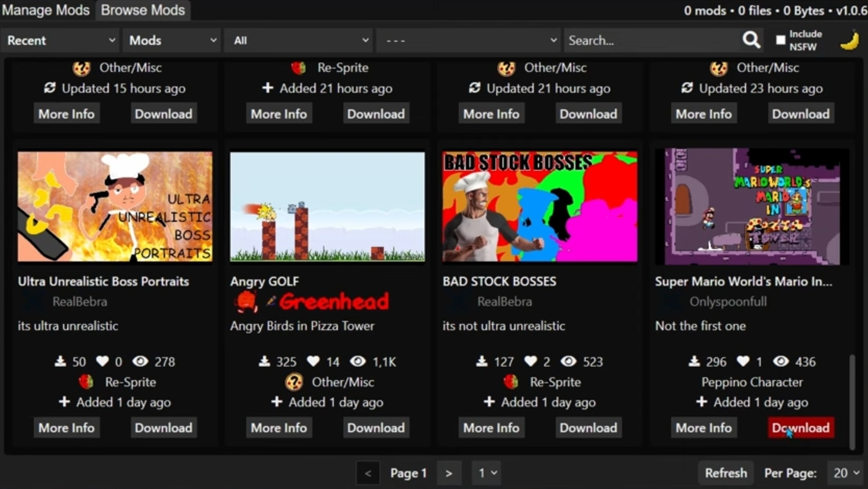Click the mod list vertical scrollbar

coord(852,402)
